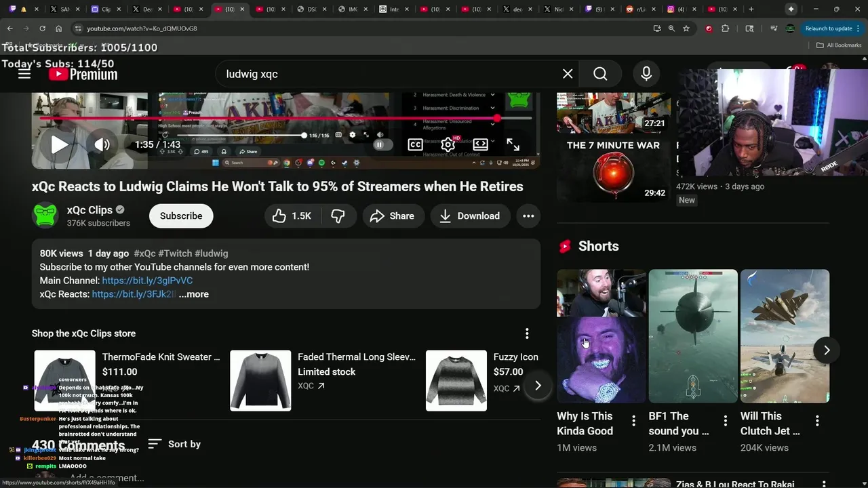Open the YouTube guide hamburger menu

coord(24,74)
